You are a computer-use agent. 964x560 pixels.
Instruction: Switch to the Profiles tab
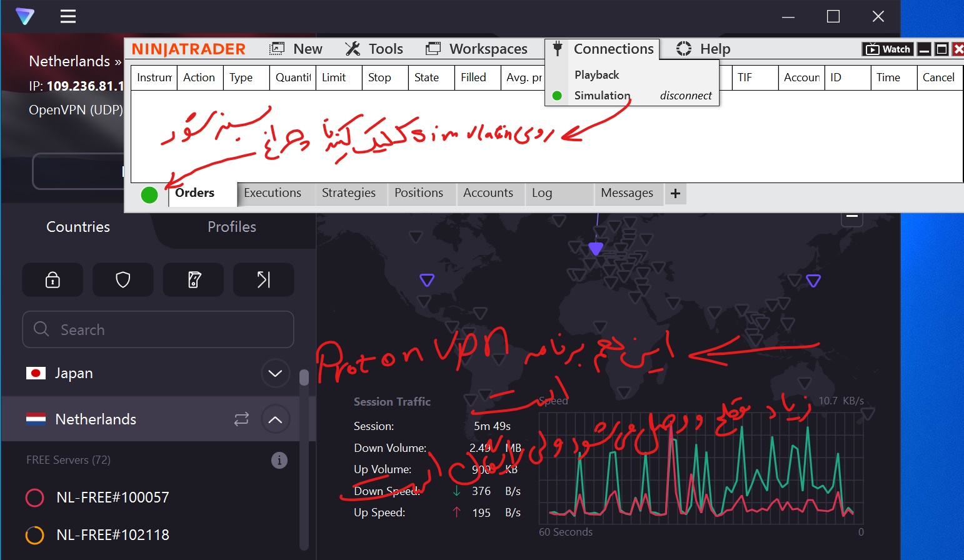[231, 227]
